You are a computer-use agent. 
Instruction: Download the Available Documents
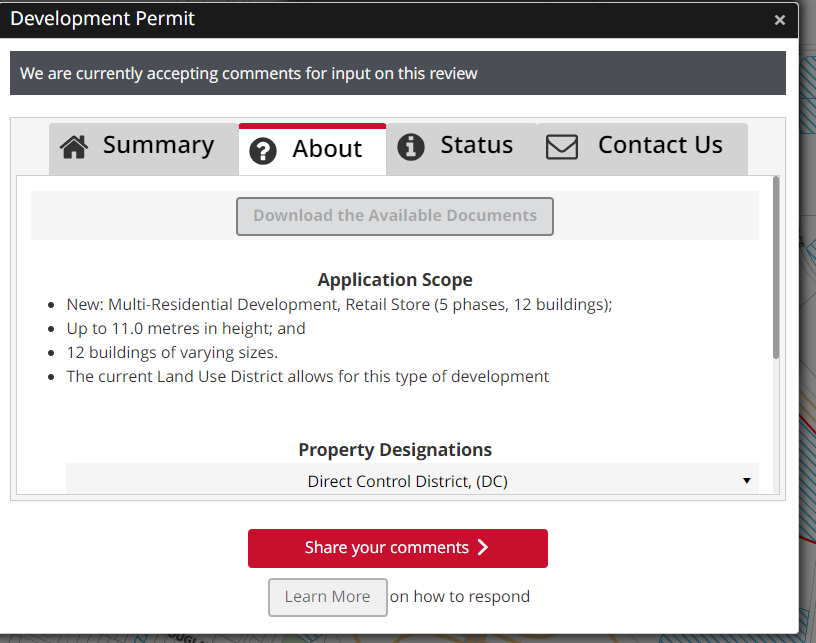click(x=395, y=216)
